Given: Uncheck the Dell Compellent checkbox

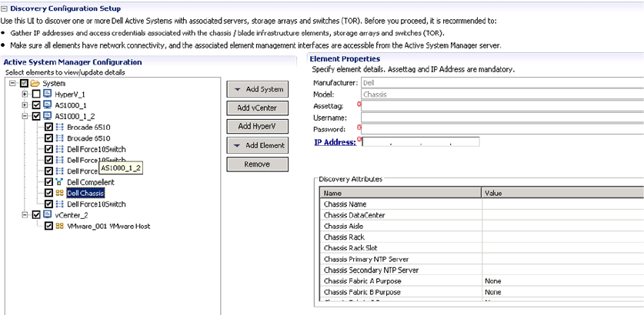Looking at the screenshot, I should [x=49, y=182].
